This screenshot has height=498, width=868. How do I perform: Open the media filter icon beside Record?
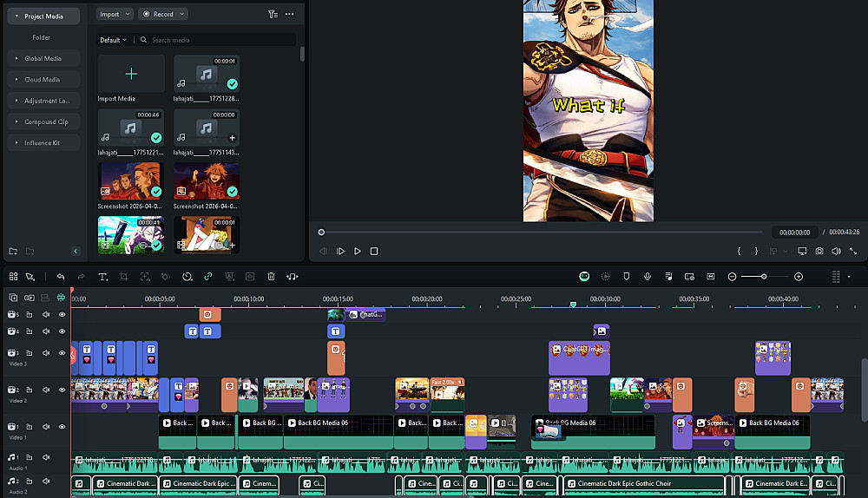(273, 14)
